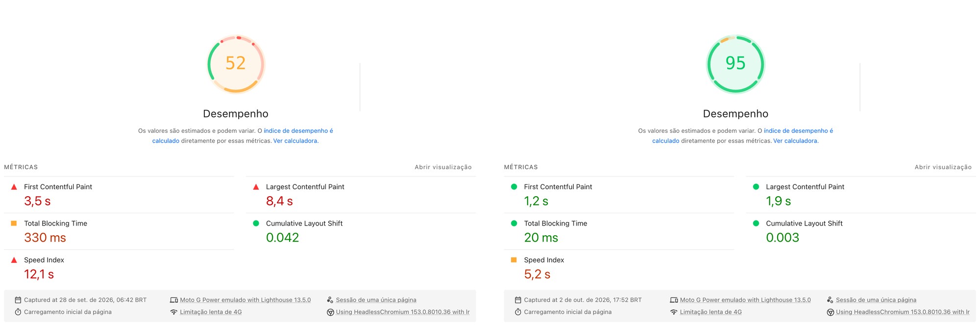Click 'Abrir visualização' in the 95-score report
Image resolution: width=980 pixels, height=328 pixels.
tap(943, 167)
